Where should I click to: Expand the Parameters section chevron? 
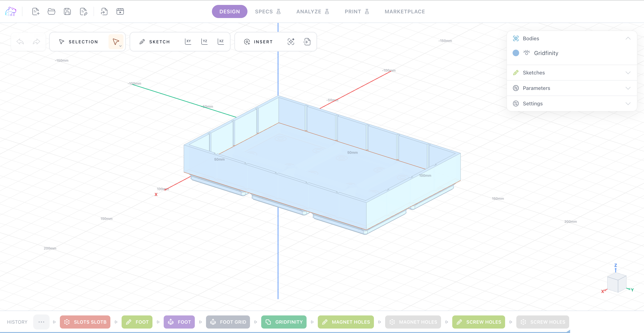(628, 88)
